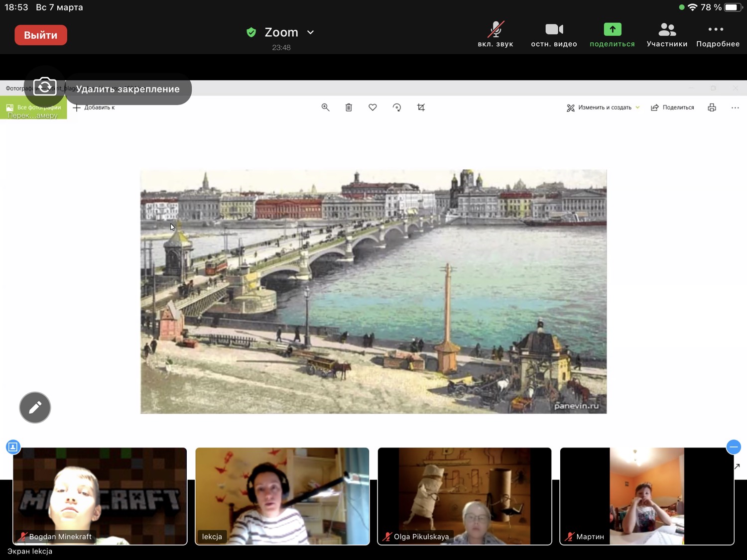The height and width of the screenshot is (560, 747).
Task: Open the Участники participants panel
Action: pyautogui.click(x=667, y=34)
